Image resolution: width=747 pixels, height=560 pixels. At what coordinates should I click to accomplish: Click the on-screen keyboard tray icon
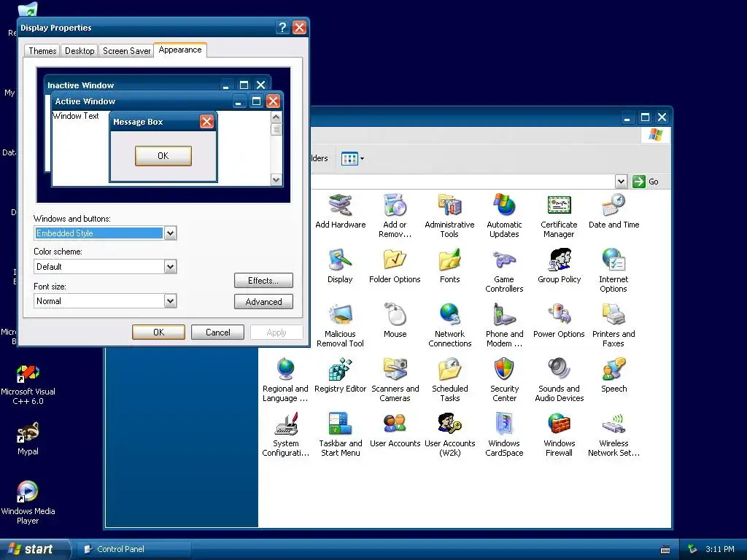(665, 550)
